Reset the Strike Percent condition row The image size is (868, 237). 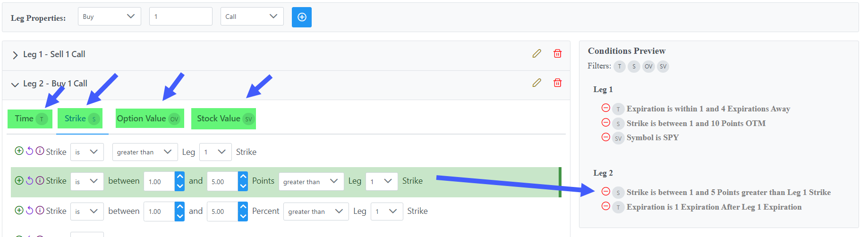(x=29, y=210)
